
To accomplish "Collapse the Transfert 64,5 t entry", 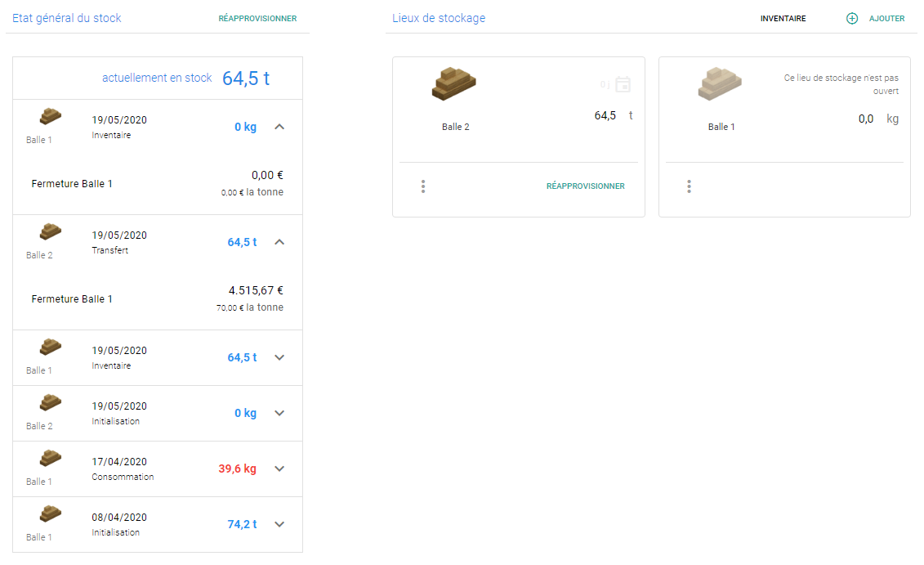I will 279,242.
